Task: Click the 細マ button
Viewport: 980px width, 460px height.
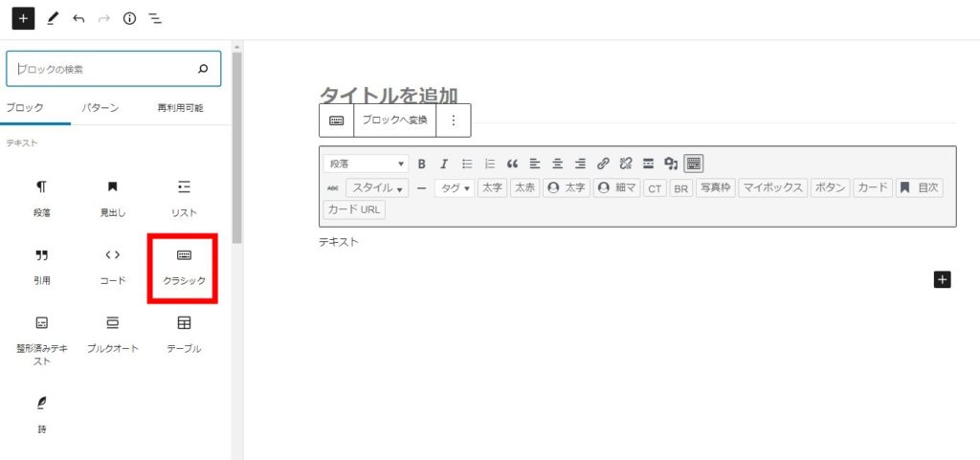Action: point(617,187)
